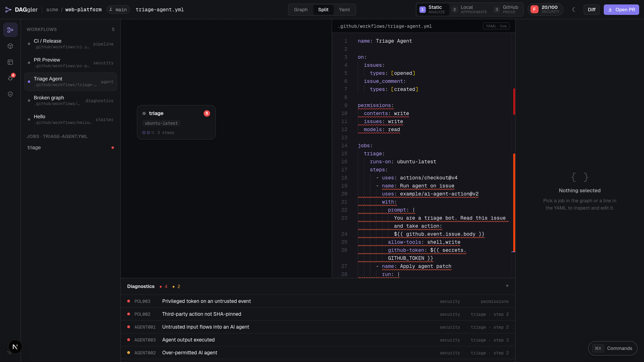Open POL003 Privileged token diagnostic
644x362 pixels.
point(318,301)
